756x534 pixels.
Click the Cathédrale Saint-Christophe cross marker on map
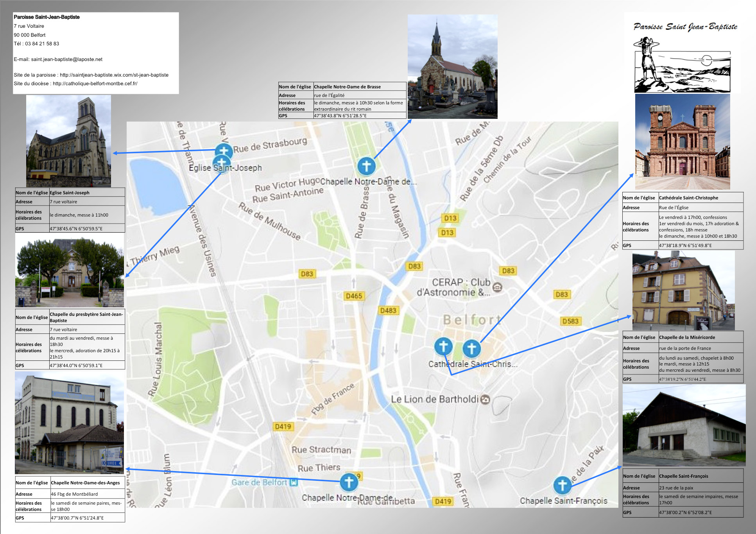pyautogui.click(x=471, y=348)
